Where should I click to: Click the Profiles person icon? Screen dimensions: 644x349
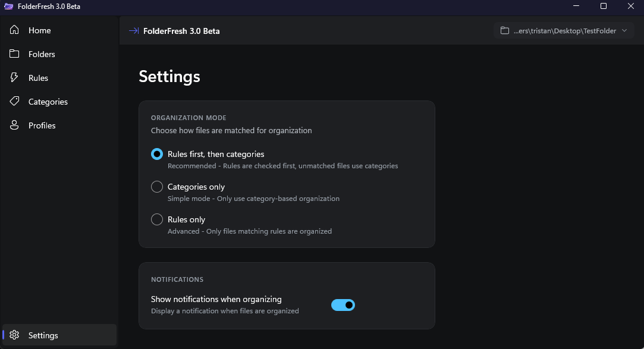(14, 125)
